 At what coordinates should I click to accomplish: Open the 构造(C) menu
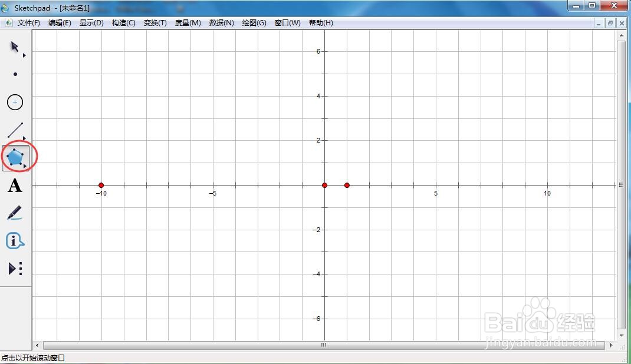coord(123,23)
